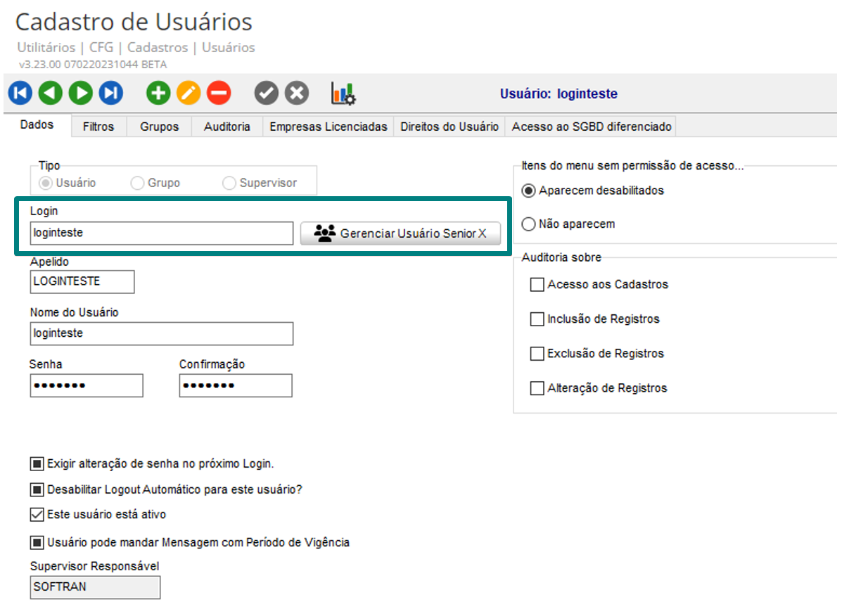The width and height of the screenshot is (842, 616).
Task: Click the Apelido input field
Action: 82,282
